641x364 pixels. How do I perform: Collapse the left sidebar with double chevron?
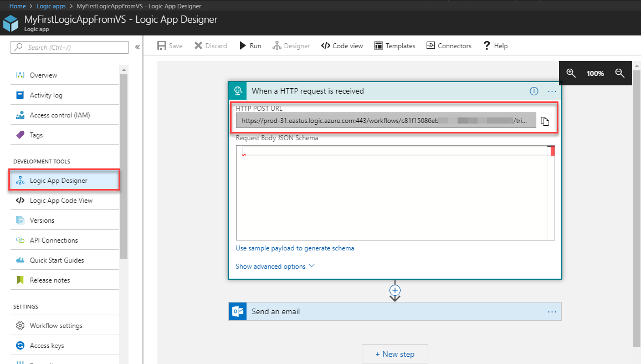click(x=137, y=48)
